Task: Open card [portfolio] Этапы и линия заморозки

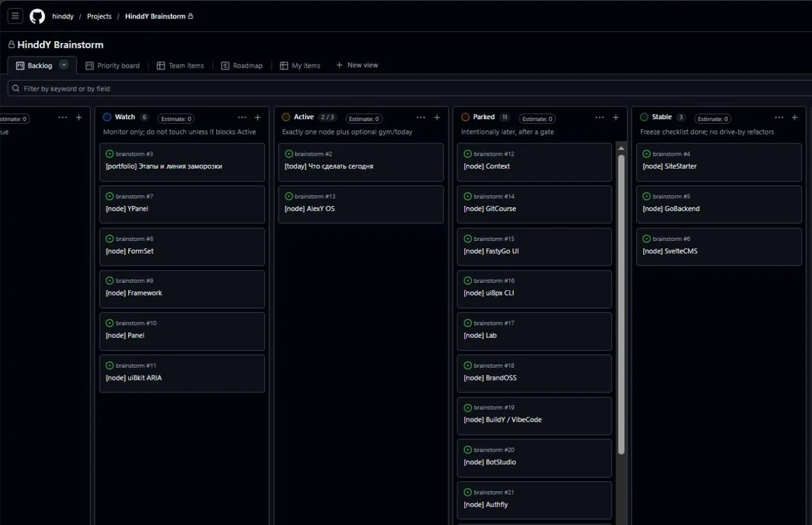Action: click(x=182, y=162)
